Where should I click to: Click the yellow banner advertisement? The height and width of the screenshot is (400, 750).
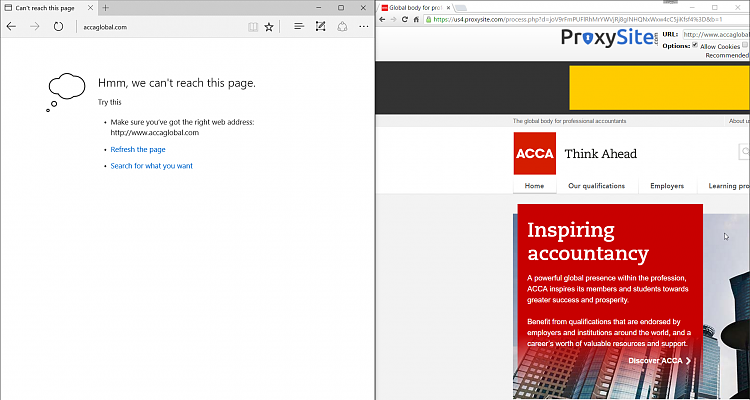pos(659,88)
